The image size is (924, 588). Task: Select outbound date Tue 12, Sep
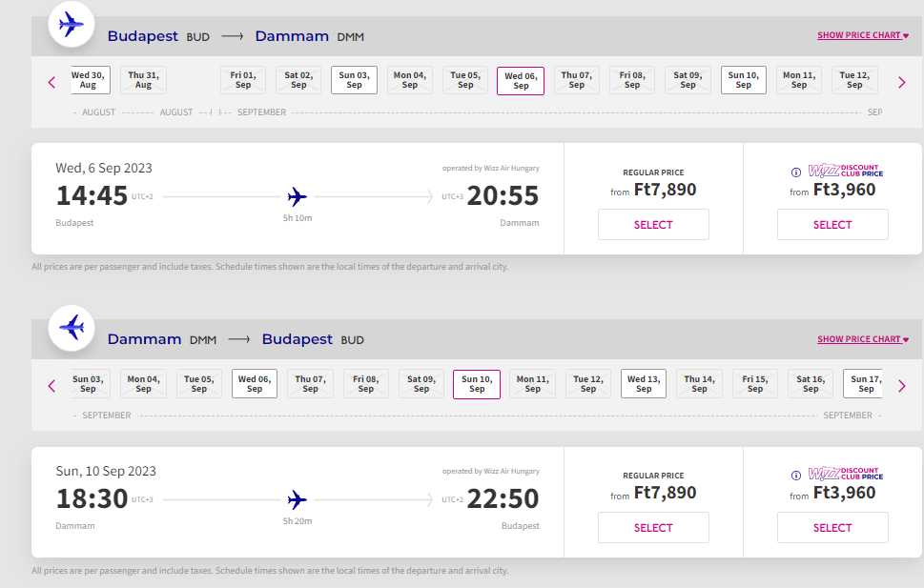(x=854, y=80)
